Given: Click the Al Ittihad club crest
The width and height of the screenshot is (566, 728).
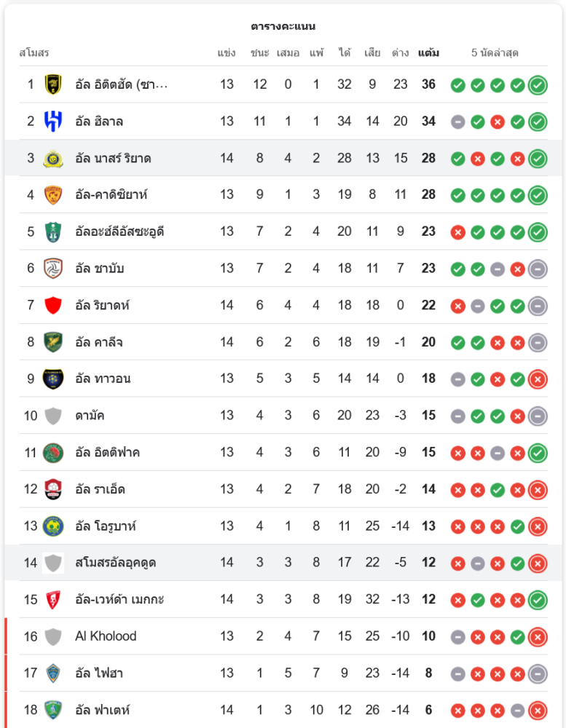Looking at the screenshot, I should pyautogui.click(x=53, y=84).
